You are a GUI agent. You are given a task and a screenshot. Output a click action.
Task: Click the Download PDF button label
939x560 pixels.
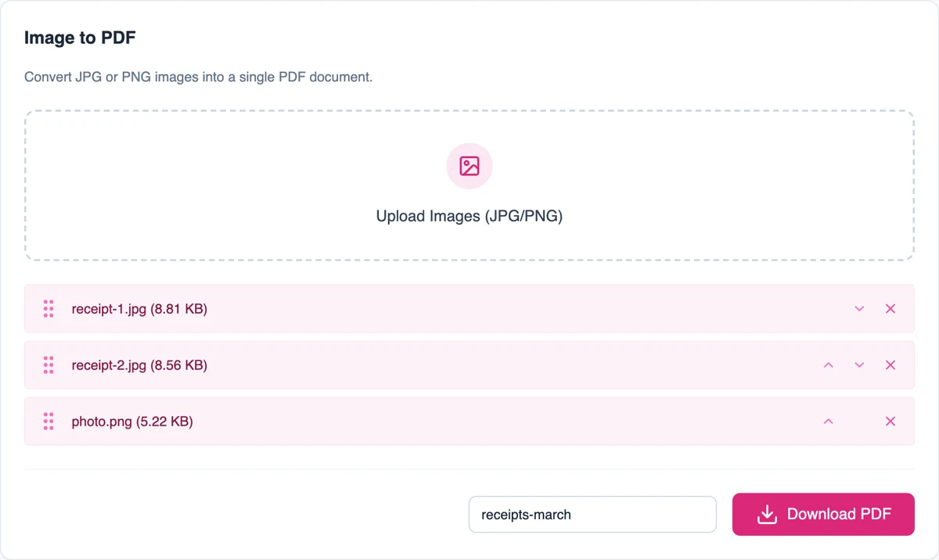[839, 514]
